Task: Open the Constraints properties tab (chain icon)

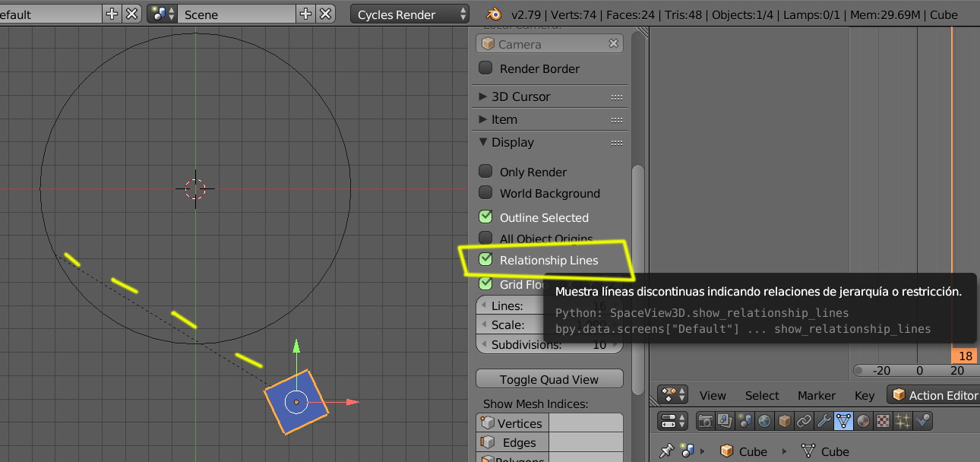Action: (805, 420)
